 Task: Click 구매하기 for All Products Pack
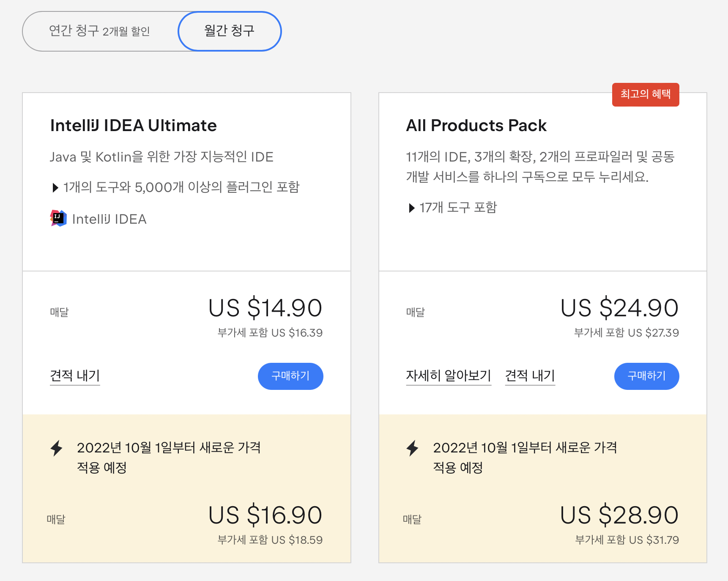pos(646,376)
